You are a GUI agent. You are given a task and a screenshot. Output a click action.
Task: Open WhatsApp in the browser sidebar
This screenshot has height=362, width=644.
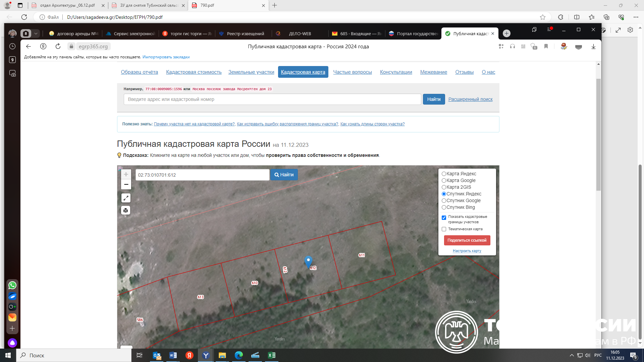point(12,285)
